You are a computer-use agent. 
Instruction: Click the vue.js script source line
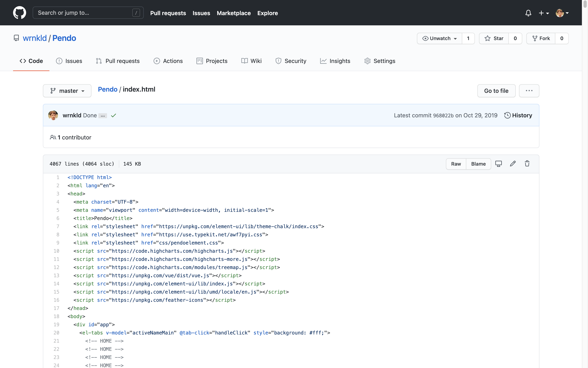[157, 276]
